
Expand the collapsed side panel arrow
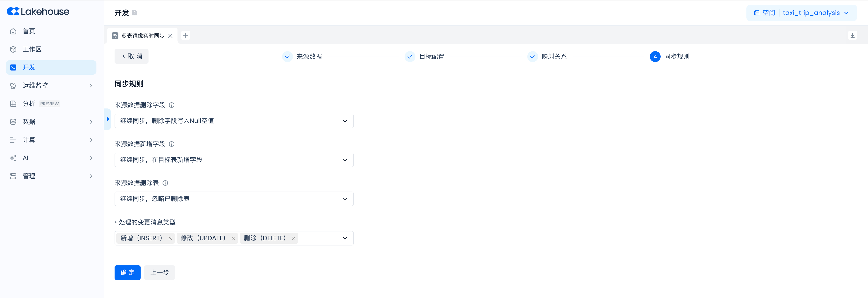pos(108,119)
